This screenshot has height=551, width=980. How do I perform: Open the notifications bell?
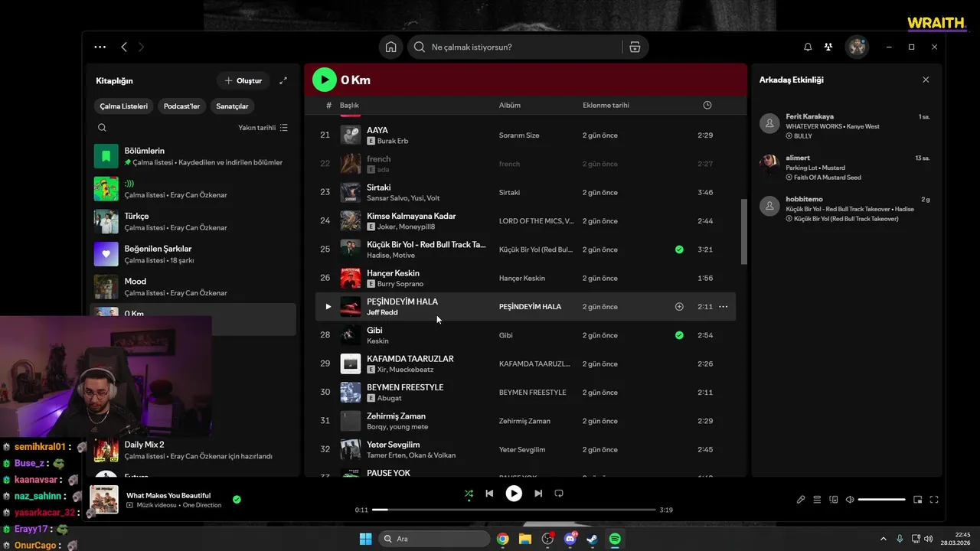[x=808, y=47]
